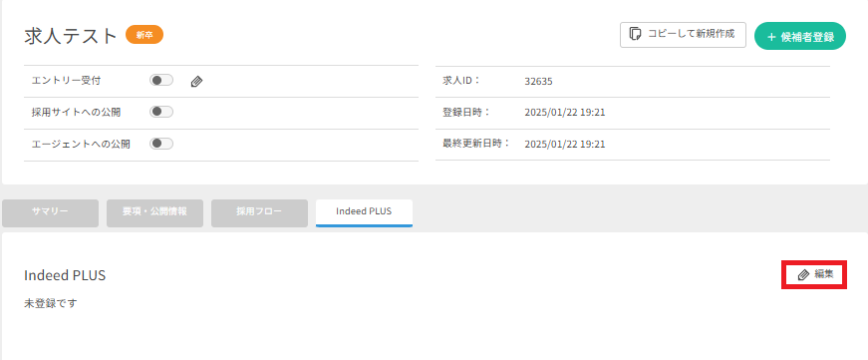Click the エージェントへの公開 label
The width and height of the screenshot is (868, 360).
tap(81, 144)
